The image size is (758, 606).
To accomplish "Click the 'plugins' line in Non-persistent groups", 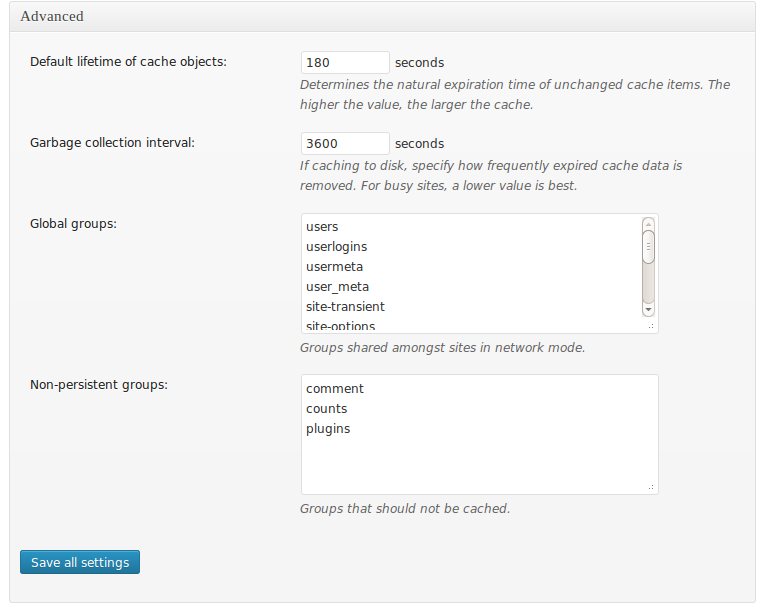I will 328,429.
